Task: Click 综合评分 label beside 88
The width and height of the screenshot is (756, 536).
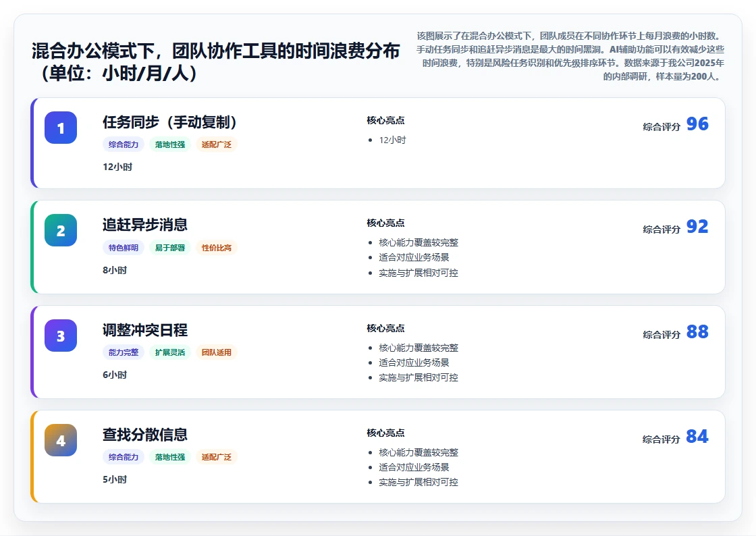Action: click(x=661, y=335)
